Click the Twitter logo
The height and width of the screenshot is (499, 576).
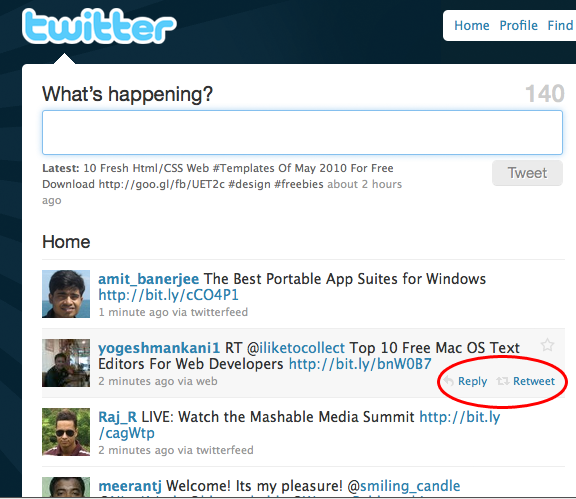(x=99, y=26)
